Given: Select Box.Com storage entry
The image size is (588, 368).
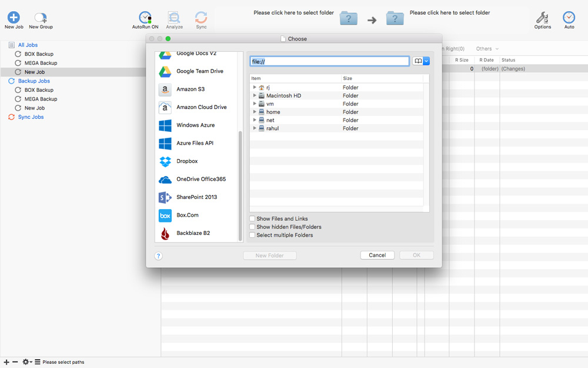Looking at the screenshot, I should click(196, 216).
